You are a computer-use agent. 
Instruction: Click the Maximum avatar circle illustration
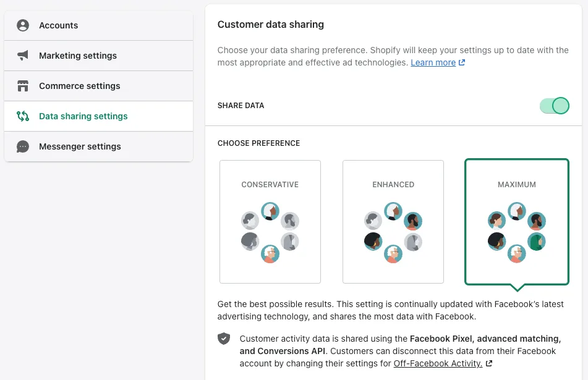tap(517, 232)
